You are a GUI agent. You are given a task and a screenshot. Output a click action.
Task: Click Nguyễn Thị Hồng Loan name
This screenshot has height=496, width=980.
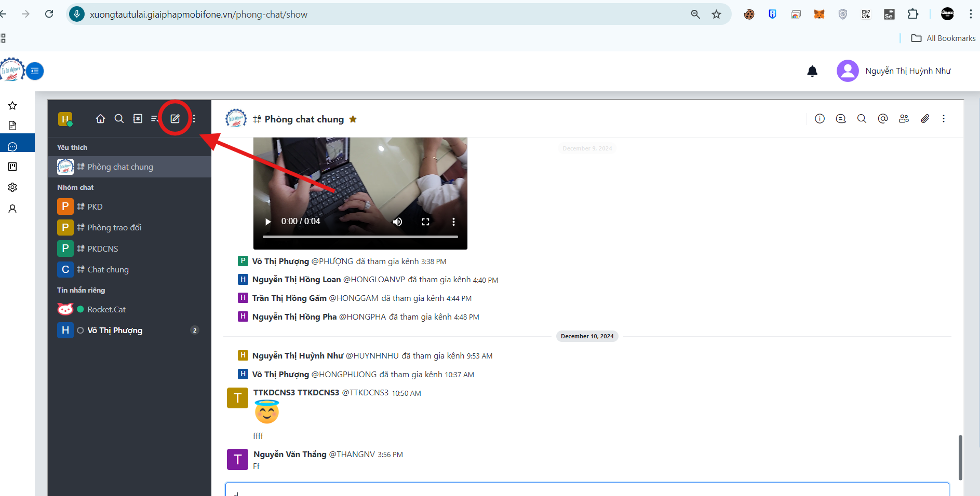click(x=297, y=280)
